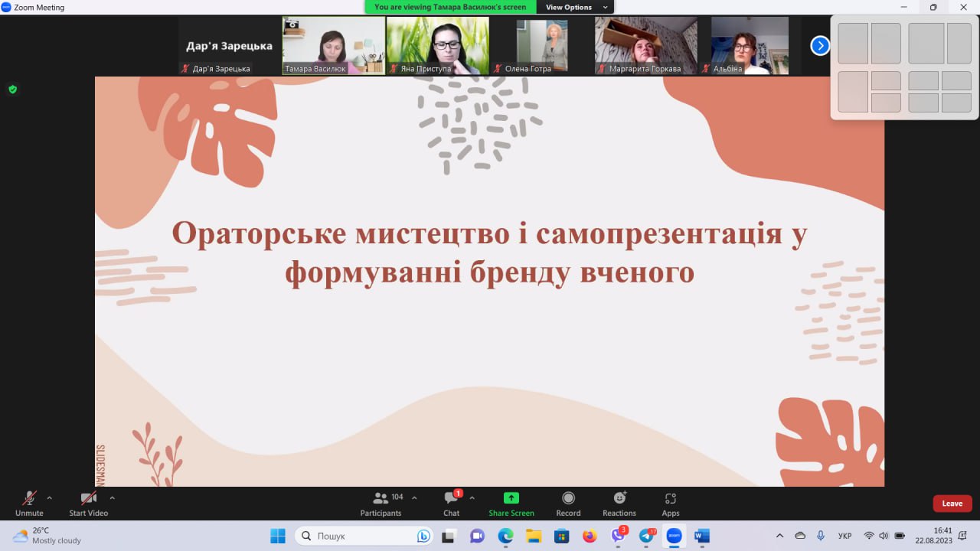980x551 pixels.
Task: Unmute the microphone in Zoom
Action: [29, 504]
